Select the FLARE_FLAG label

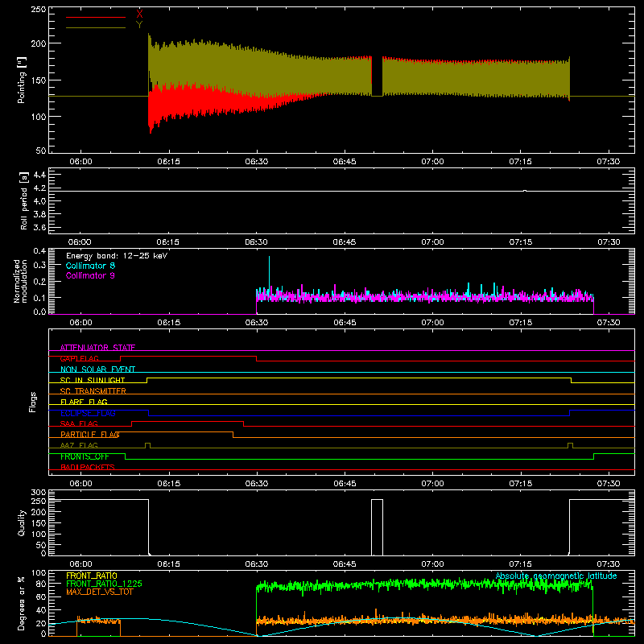84,402
